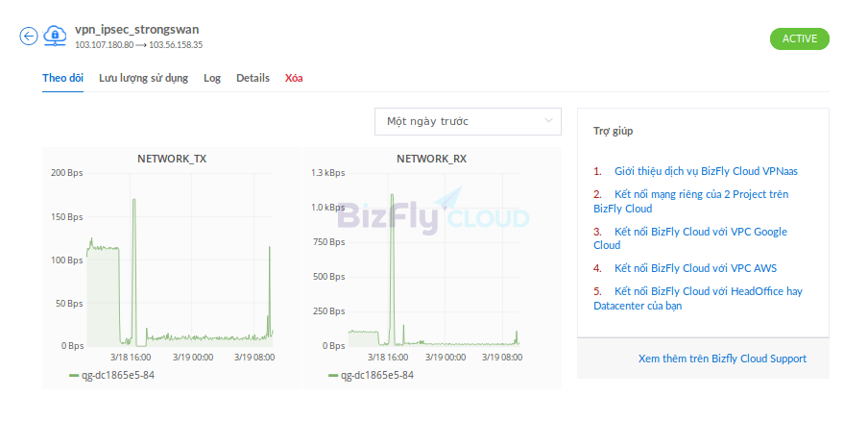
Task: Open the Theo dõi tab
Action: (x=62, y=78)
